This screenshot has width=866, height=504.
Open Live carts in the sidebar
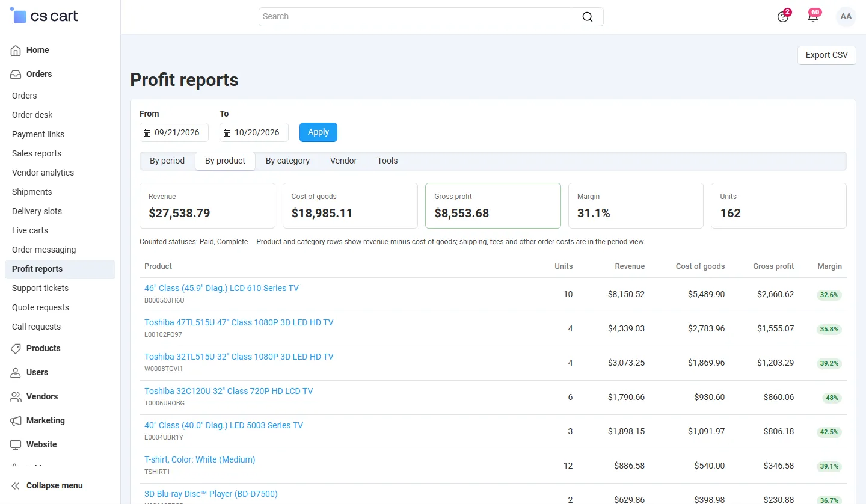pyautogui.click(x=30, y=230)
